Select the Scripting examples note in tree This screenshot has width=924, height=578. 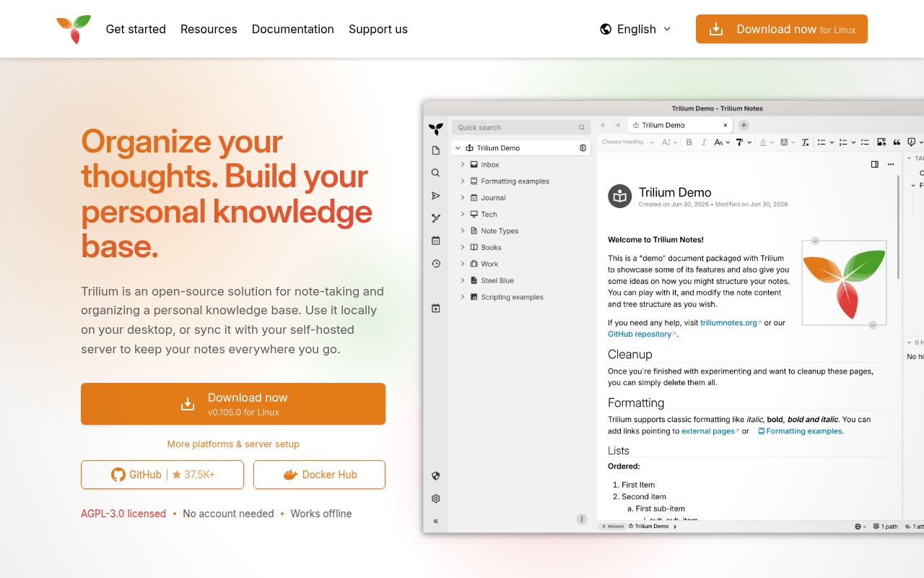point(512,298)
